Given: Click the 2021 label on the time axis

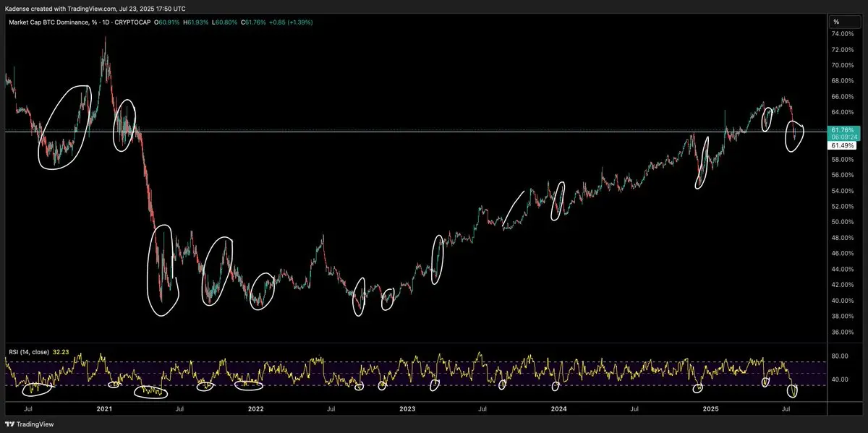Looking at the screenshot, I should pyautogui.click(x=104, y=409).
